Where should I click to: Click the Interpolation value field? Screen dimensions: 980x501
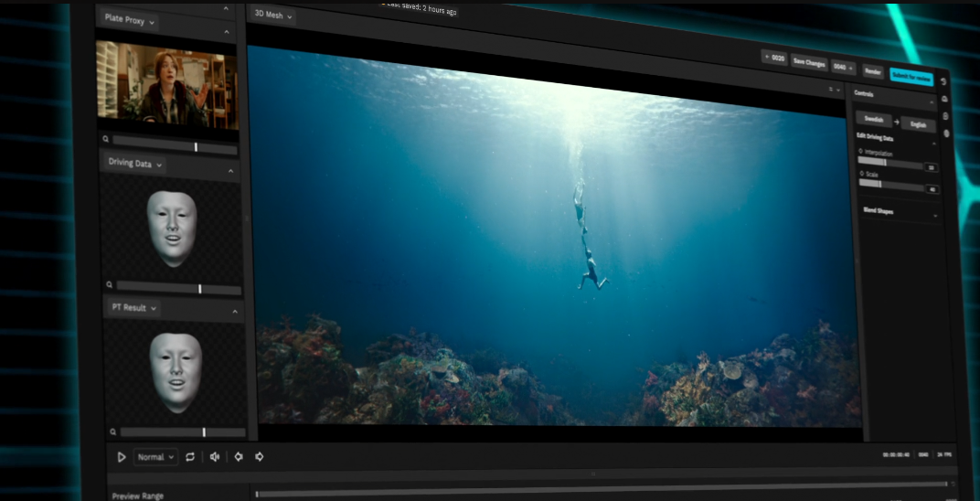pyautogui.click(x=932, y=167)
